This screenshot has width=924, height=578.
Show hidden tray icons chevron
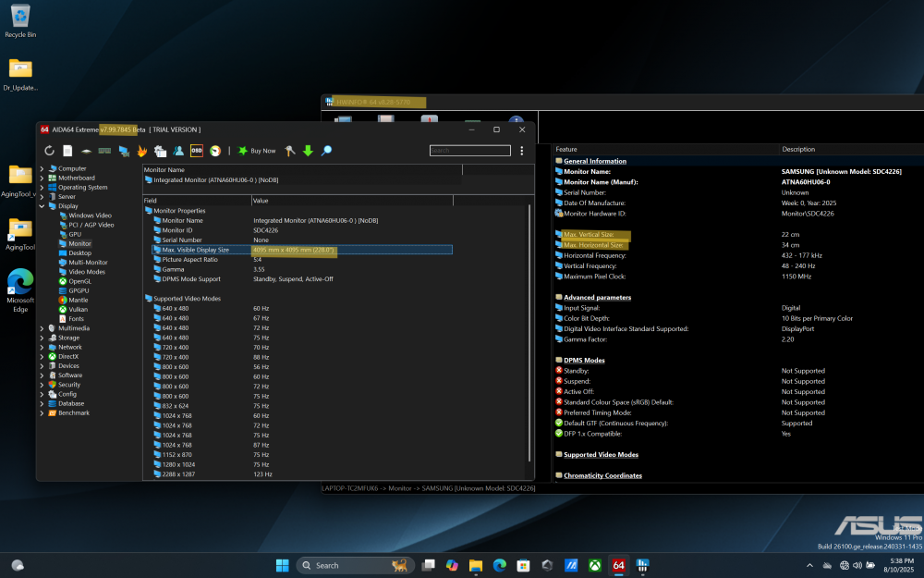tap(809, 566)
